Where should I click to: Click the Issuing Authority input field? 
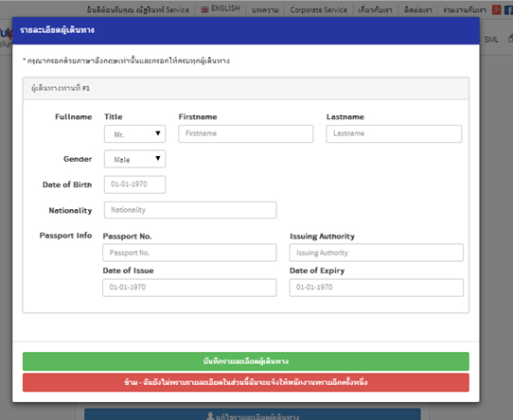[x=377, y=253]
